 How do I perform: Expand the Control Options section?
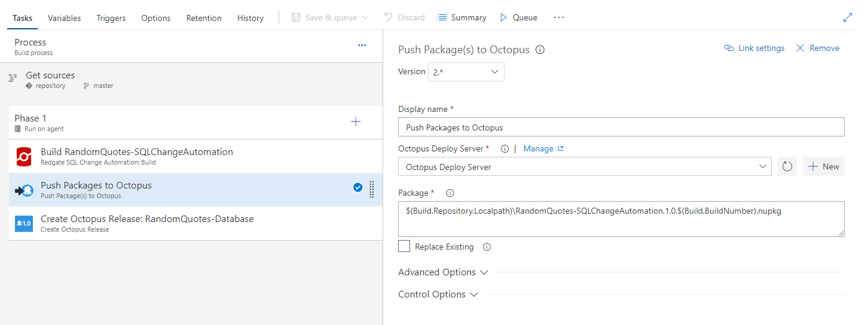(438, 294)
